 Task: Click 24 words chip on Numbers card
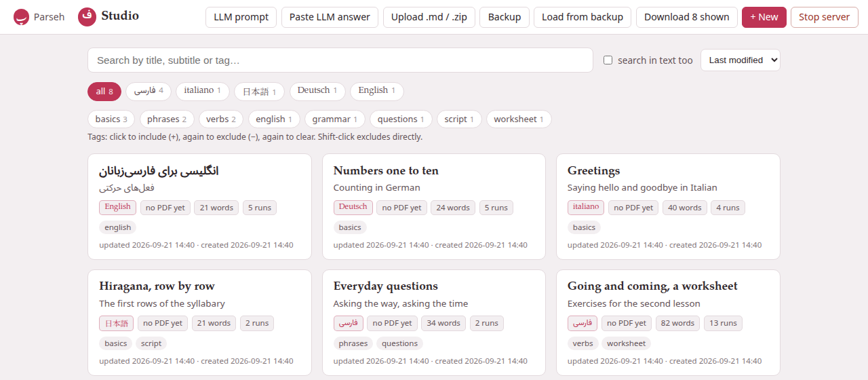pos(453,208)
